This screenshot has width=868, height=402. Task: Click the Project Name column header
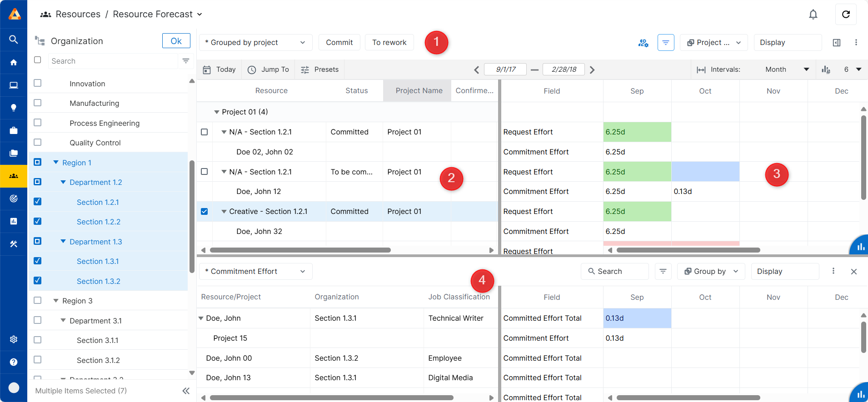pyautogui.click(x=419, y=91)
